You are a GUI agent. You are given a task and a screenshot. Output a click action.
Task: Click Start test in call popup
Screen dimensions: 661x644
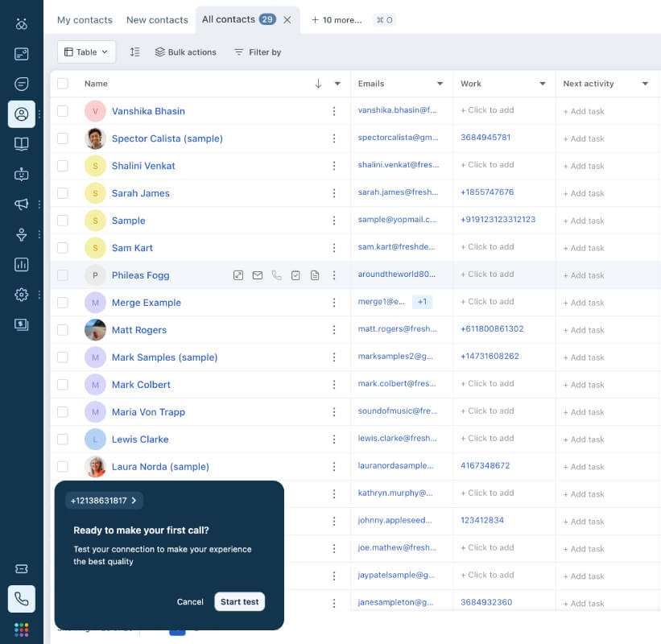(239, 602)
